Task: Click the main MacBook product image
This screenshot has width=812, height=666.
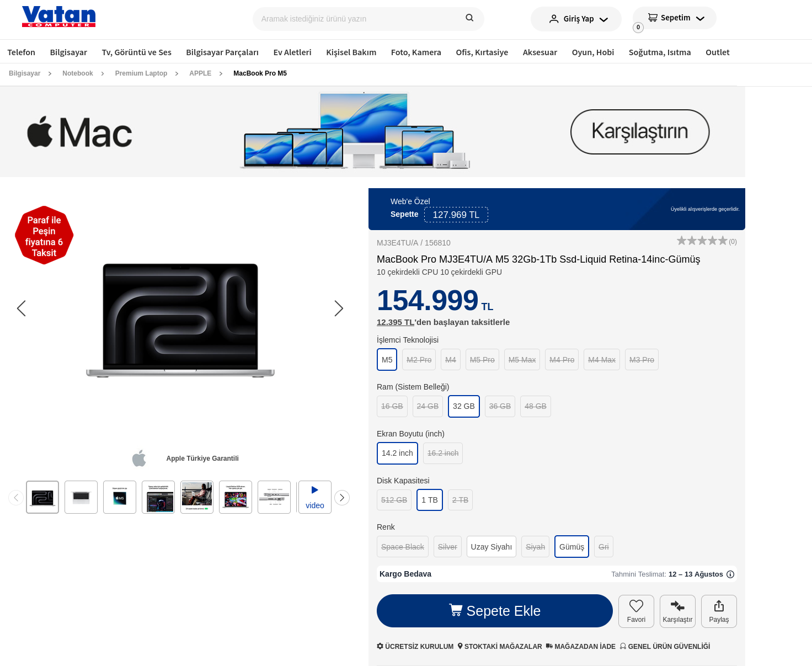Action: click(180, 320)
